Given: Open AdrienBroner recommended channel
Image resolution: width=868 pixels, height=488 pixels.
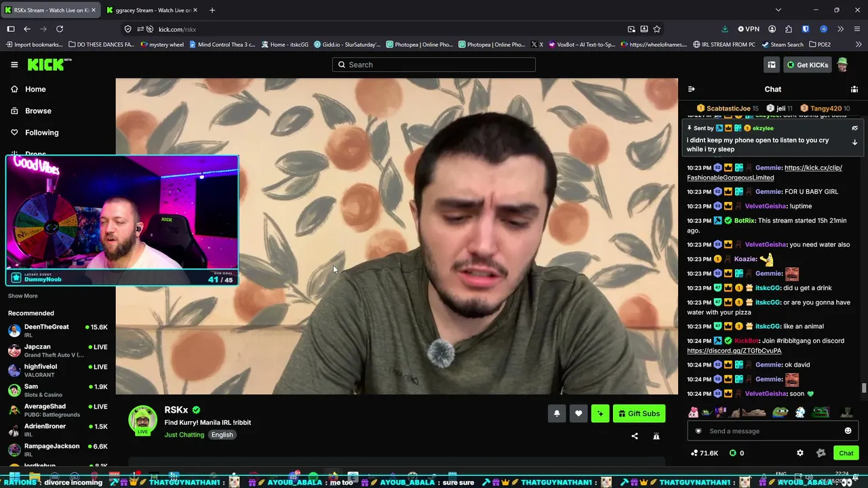Looking at the screenshot, I should [x=58, y=430].
